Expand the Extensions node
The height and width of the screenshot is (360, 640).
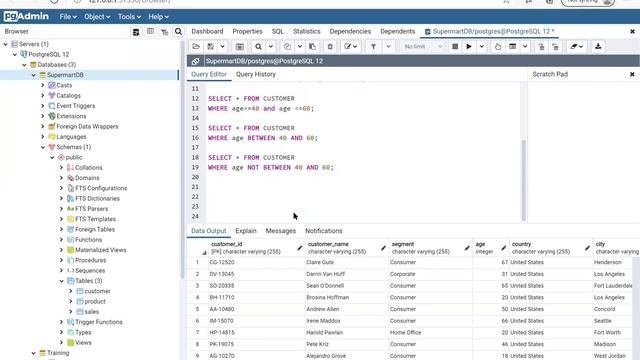[43, 116]
